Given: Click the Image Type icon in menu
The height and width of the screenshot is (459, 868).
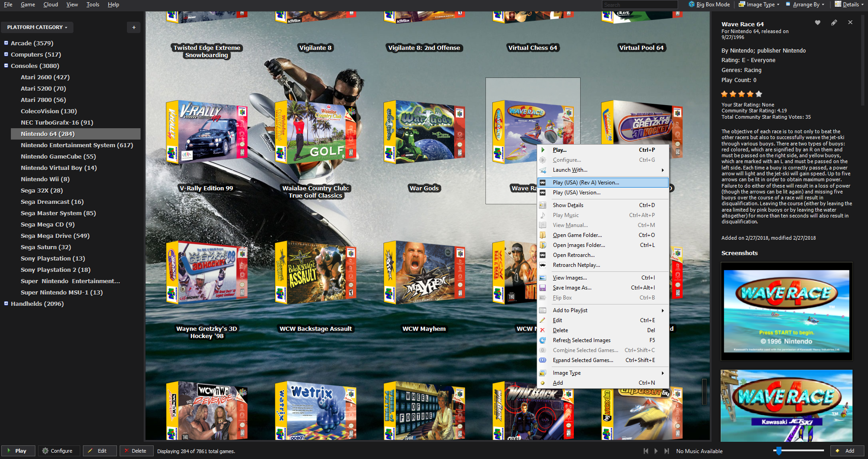Looking at the screenshot, I should tap(543, 373).
